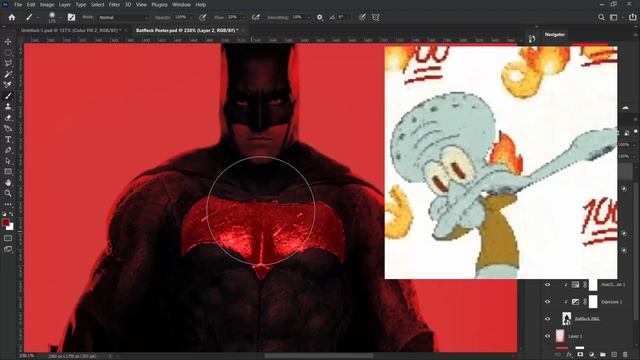Open the blend Mode dropdown set to Normal
Viewport: 640px width, 360px height.
(x=124, y=18)
